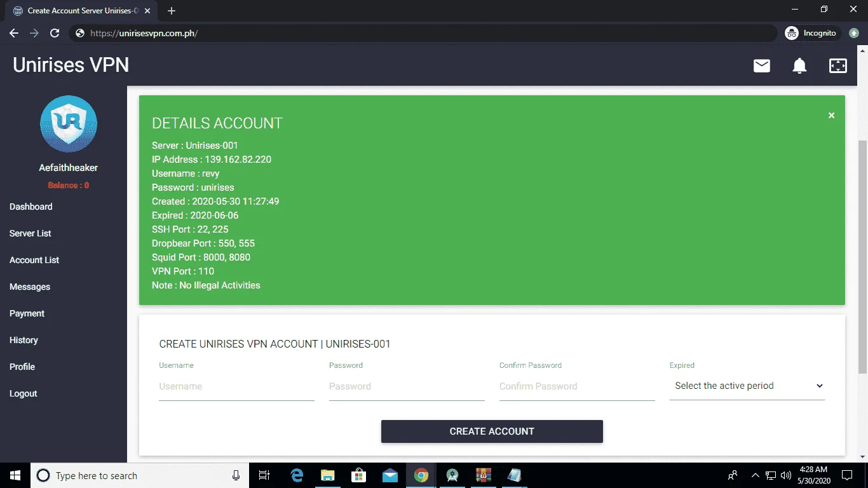Viewport: 868px width, 488px height.
Task: Click the Dropbear Port : 550, 555 line
Action: coord(203,243)
